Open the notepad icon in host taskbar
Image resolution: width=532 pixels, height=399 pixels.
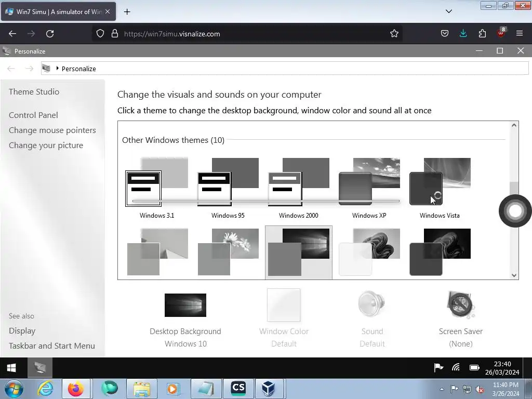(206, 389)
